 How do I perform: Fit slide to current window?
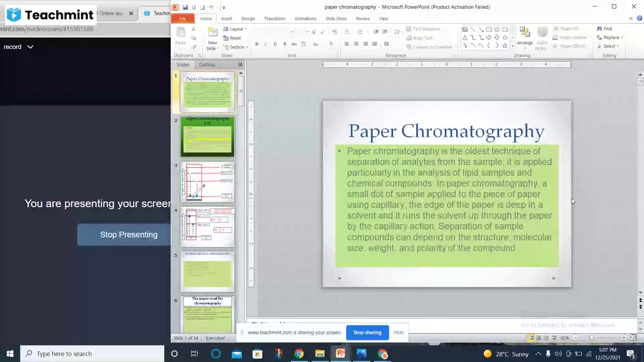[x=633, y=338]
